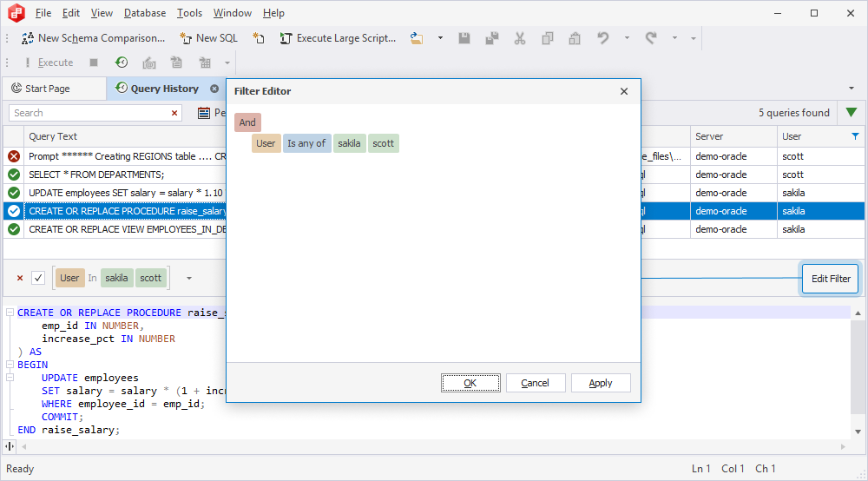The width and height of the screenshot is (868, 481).
Task: Clear the Search field with red X
Action: [174, 113]
